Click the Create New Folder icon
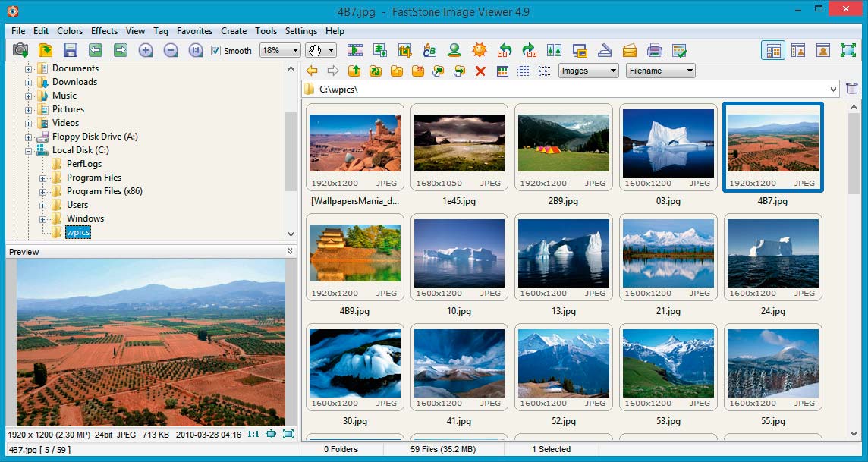Screen dimensions: 868x462 [417, 71]
